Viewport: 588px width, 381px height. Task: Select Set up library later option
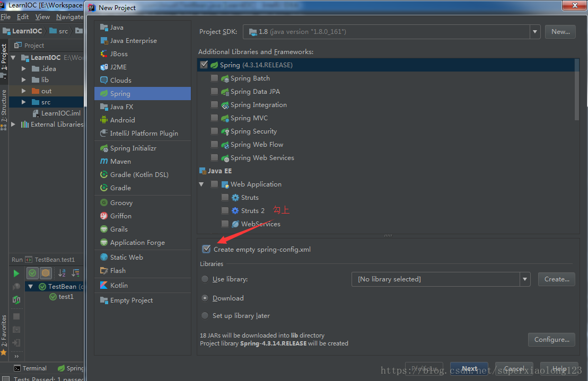click(x=205, y=315)
